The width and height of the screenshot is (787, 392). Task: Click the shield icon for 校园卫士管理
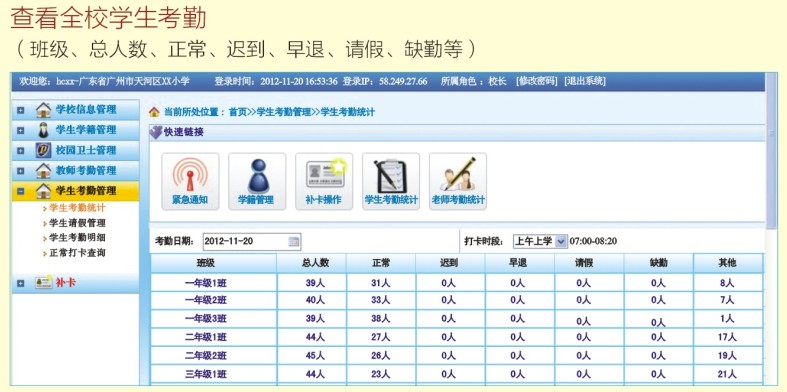coord(44,150)
